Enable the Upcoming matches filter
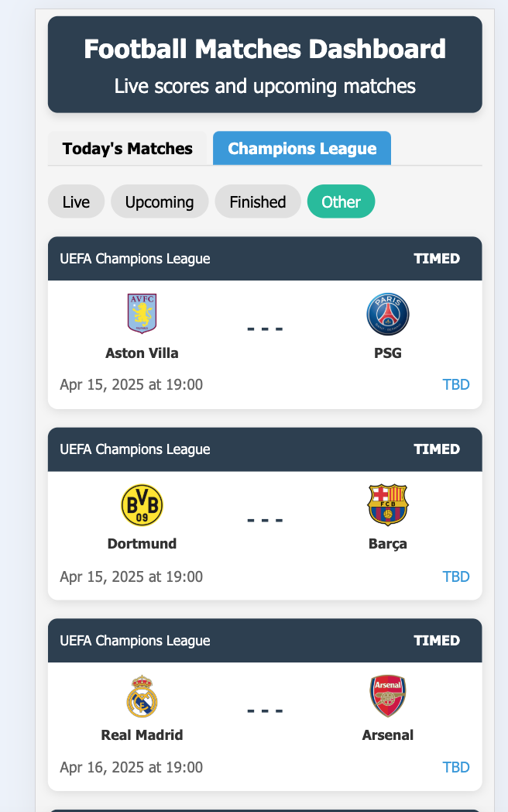This screenshot has width=508, height=812. click(160, 201)
